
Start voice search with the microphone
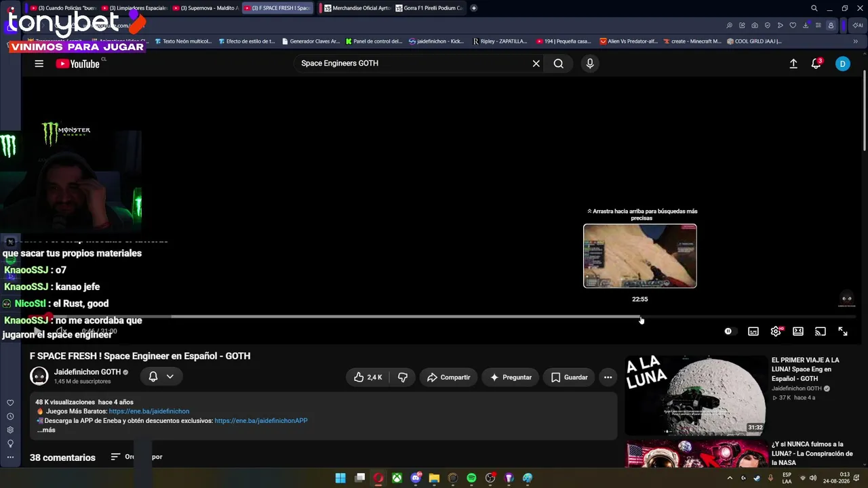pos(590,64)
